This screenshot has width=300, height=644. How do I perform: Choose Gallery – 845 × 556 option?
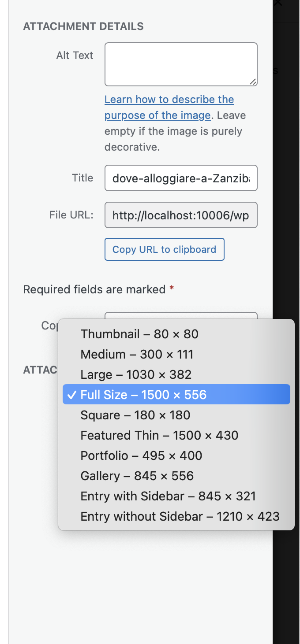tap(137, 476)
